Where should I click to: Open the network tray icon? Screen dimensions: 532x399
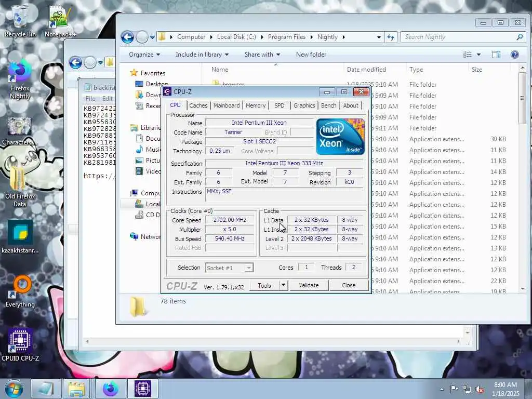[x=467, y=389]
